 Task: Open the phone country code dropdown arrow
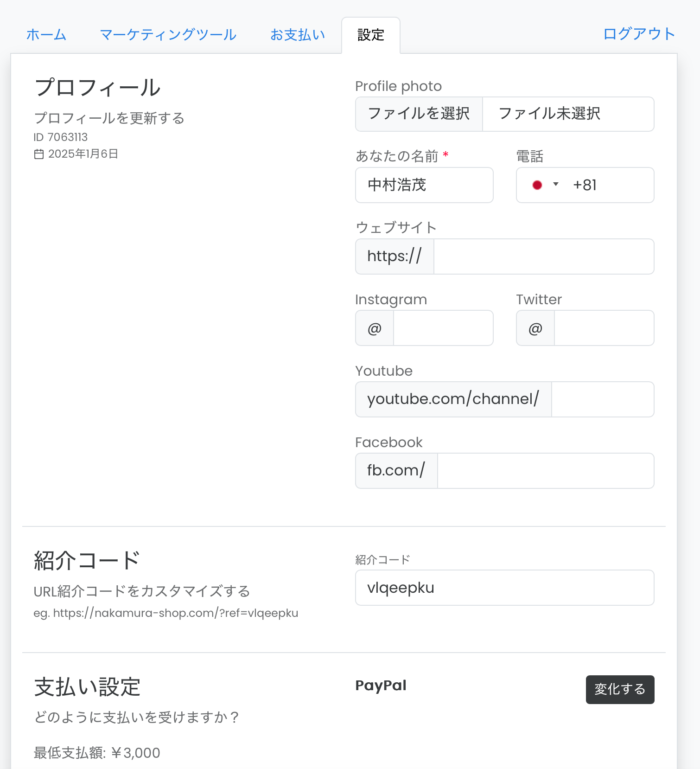point(555,185)
